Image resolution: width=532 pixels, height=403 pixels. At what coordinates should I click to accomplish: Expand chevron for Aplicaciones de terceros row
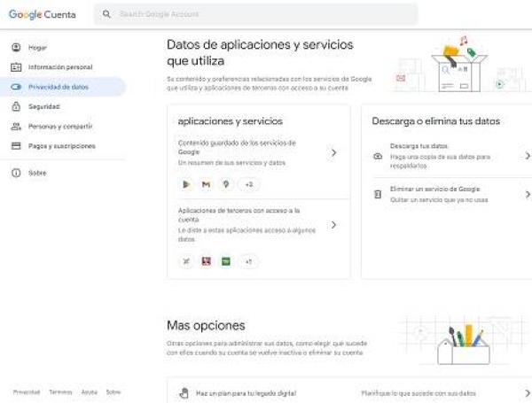pyautogui.click(x=333, y=225)
